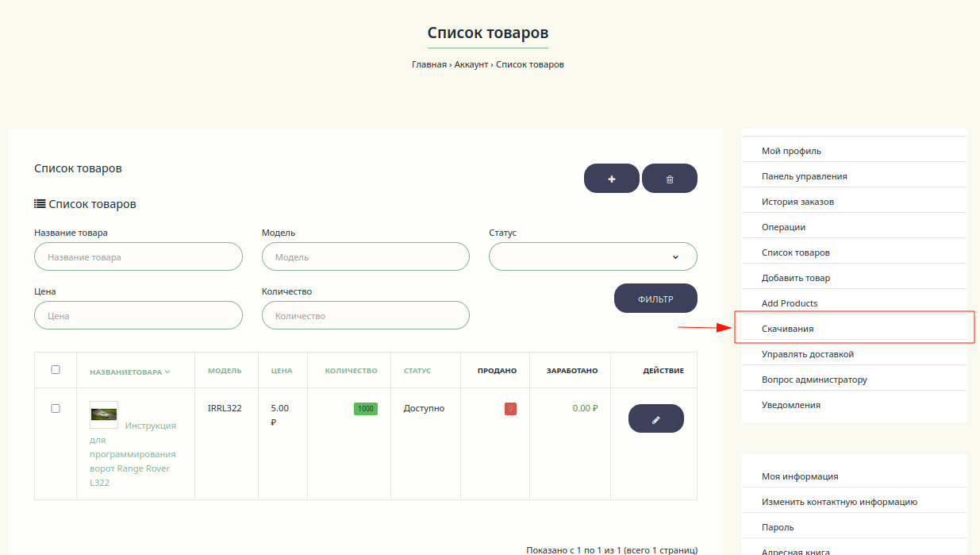This screenshot has height=555, width=980.
Task: Click the Цена filter input
Action: tap(138, 316)
